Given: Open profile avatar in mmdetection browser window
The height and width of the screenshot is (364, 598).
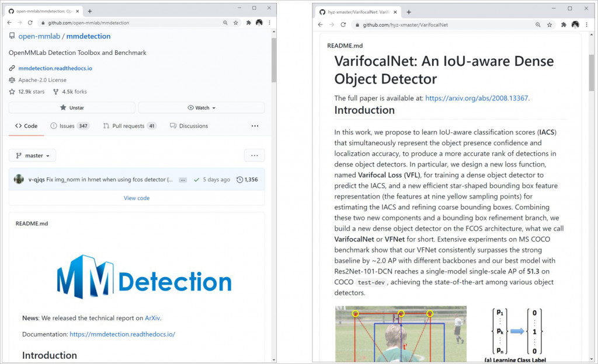Looking at the screenshot, I should coord(259,23).
